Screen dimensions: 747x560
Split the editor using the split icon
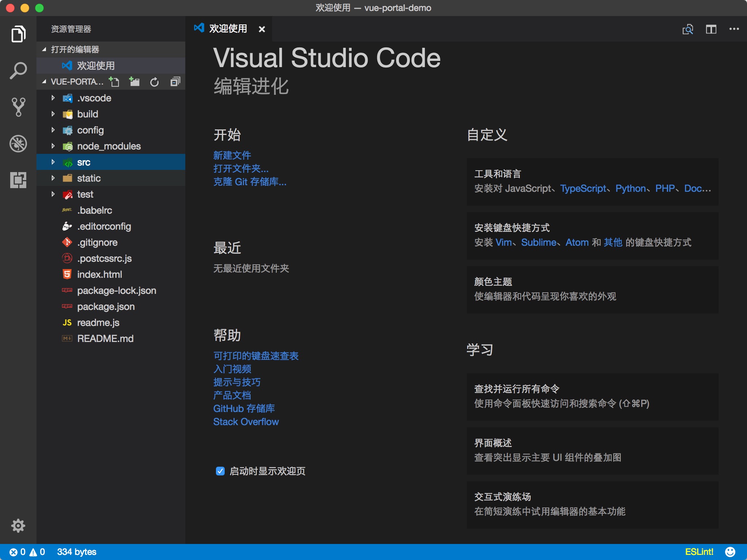pyautogui.click(x=711, y=29)
